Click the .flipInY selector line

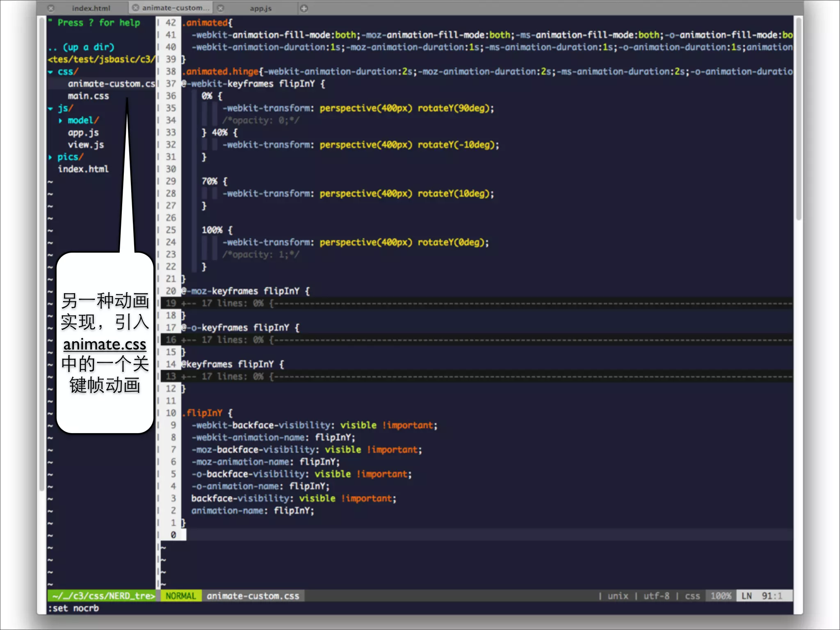tap(207, 413)
